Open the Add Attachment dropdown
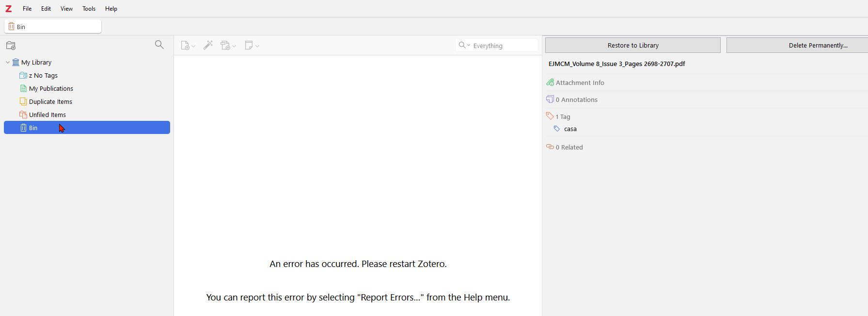Viewport: 868px width, 316px height. coord(228,46)
